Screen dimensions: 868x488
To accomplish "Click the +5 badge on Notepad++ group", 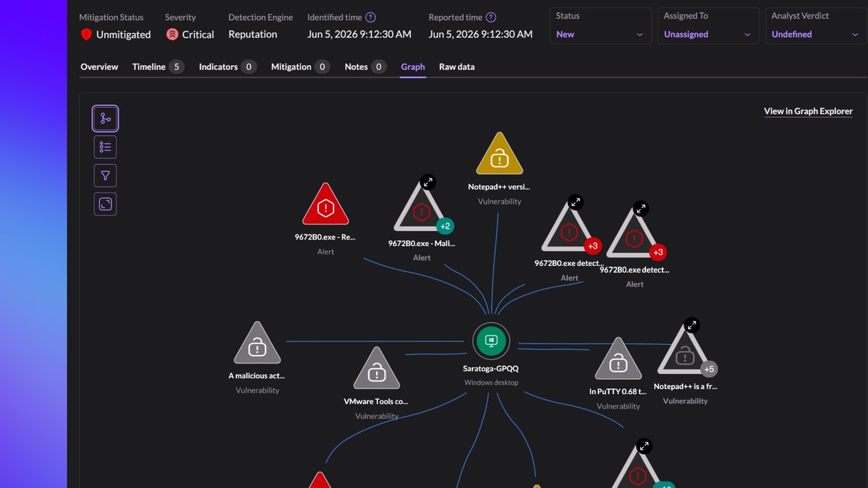I will pos(709,369).
